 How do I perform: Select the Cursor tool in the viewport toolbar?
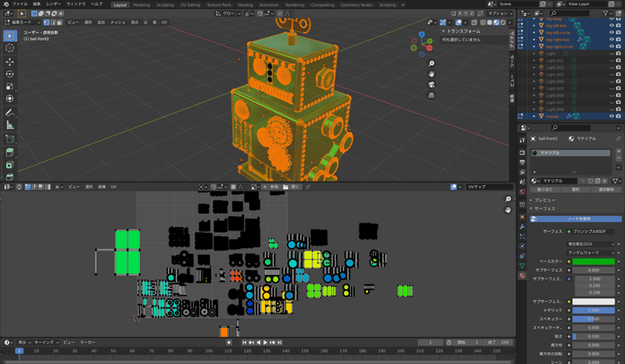[9, 48]
